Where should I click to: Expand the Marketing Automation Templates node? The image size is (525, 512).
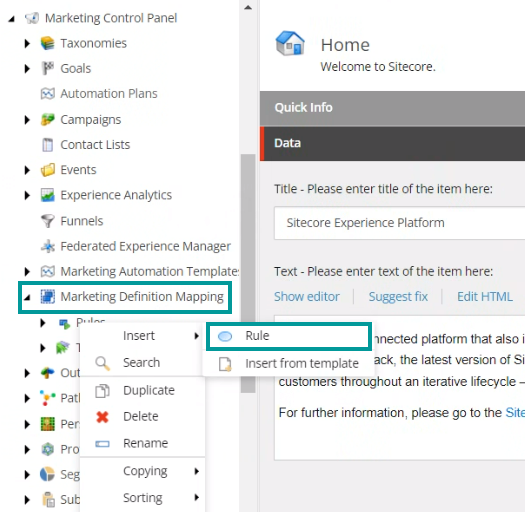27,272
